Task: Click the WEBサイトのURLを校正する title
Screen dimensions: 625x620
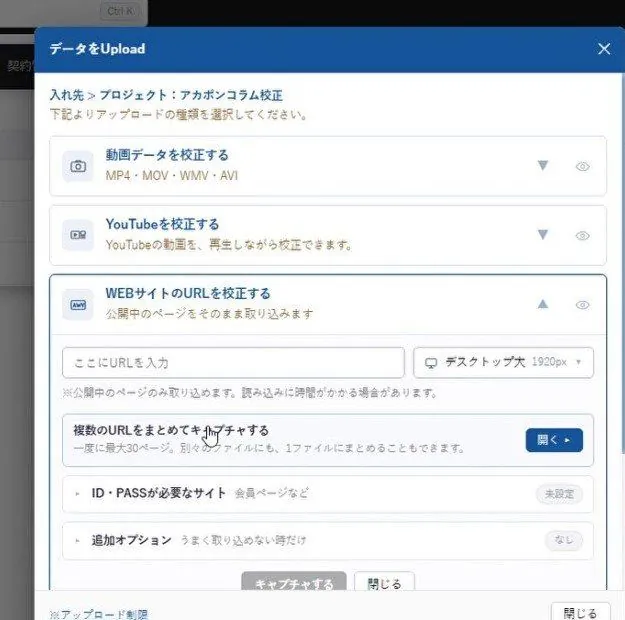Action: (x=188, y=294)
